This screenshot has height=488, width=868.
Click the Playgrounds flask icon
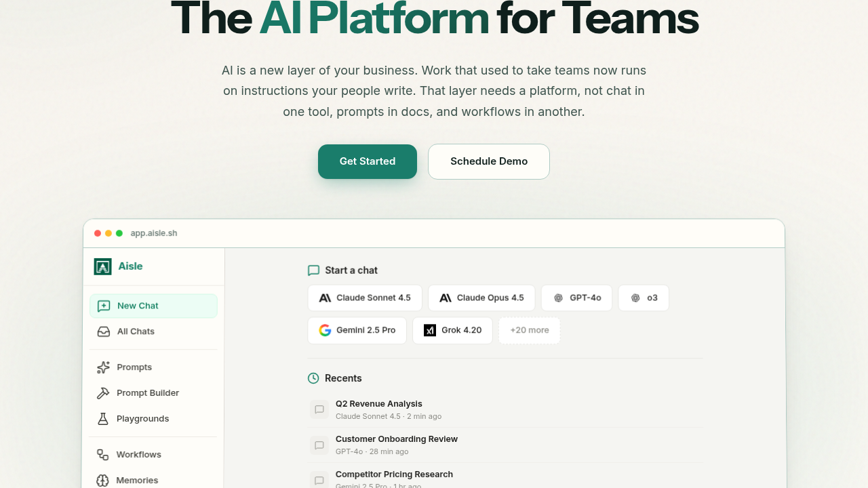tap(103, 419)
